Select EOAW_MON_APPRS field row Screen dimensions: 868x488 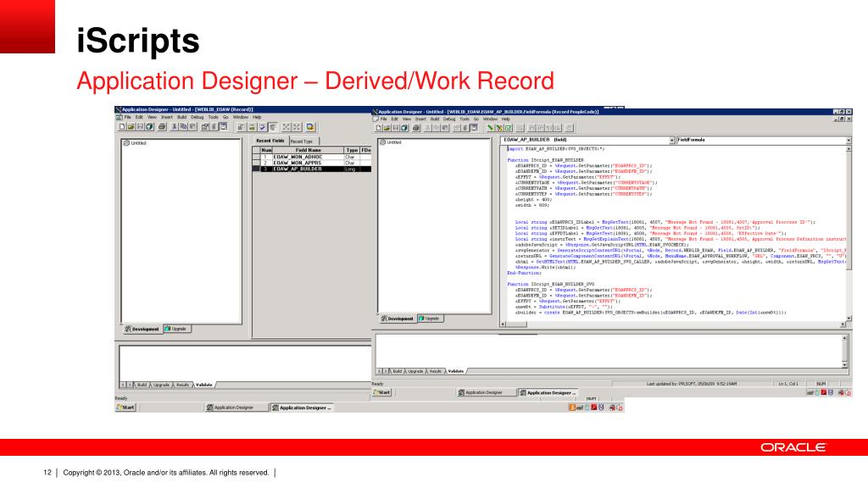[x=312, y=164]
